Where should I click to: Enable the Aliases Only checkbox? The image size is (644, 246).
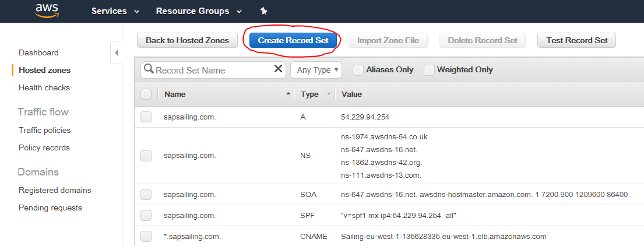click(x=358, y=70)
